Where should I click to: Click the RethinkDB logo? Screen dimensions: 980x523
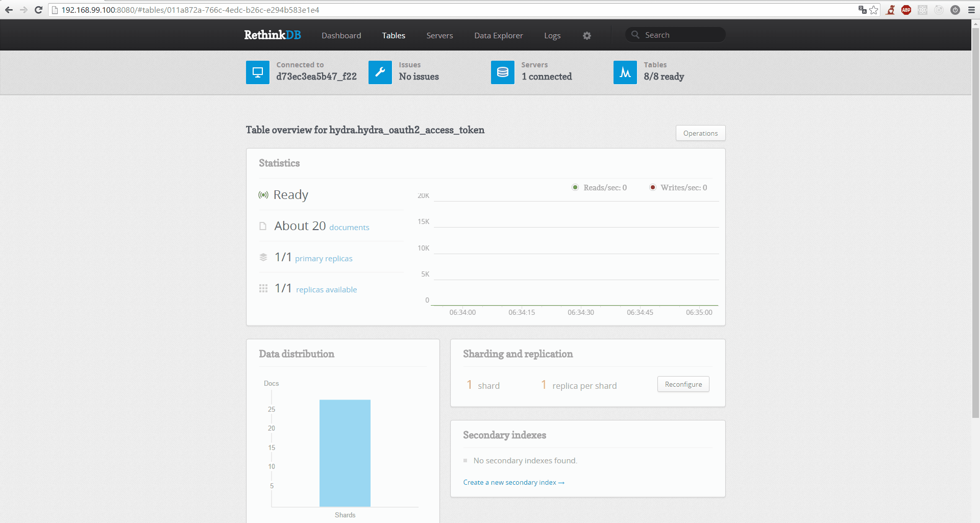click(273, 35)
